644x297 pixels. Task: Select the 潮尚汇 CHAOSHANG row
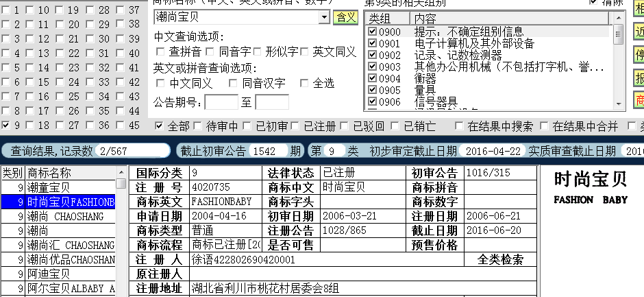[x=58, y=245]
